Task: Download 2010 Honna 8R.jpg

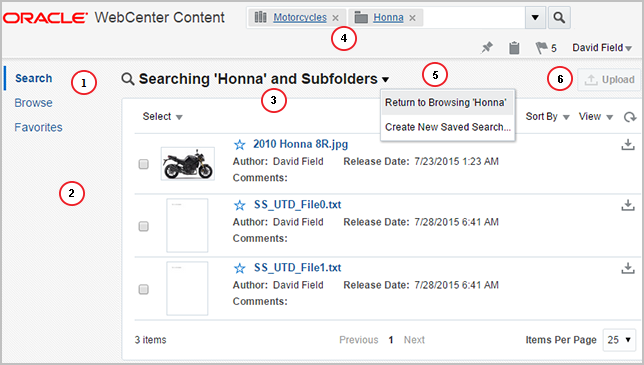Action: click(x=628, y=145)
